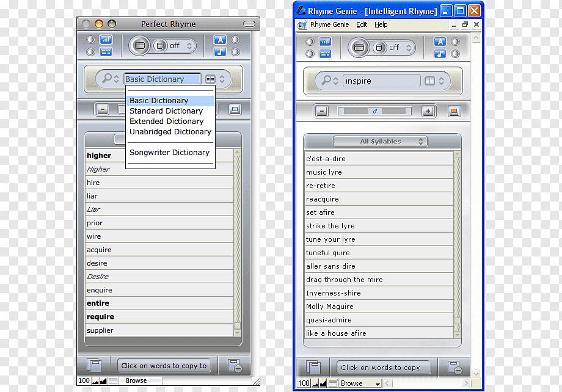Click the open book dictionary icon in Rhyme Genie
This screenshot has width=562, height=392.
point(429,81)
